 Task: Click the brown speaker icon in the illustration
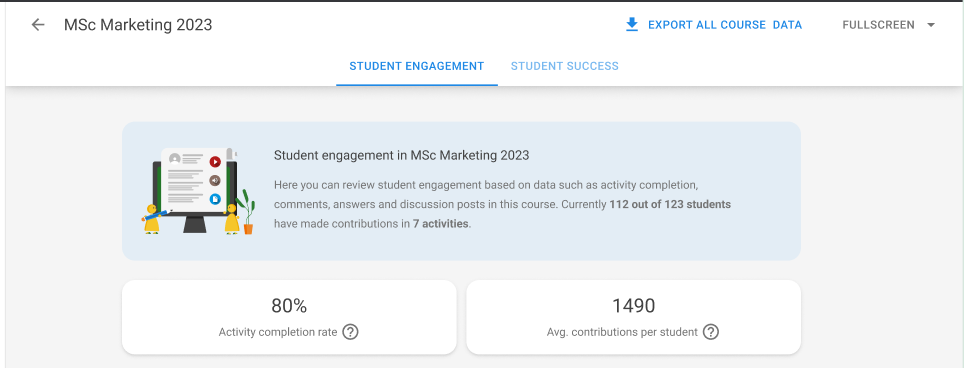[215, 180]
